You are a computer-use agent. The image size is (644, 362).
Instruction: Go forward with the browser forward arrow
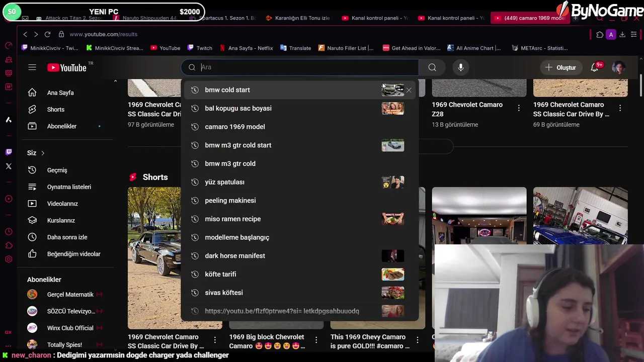coord(36,34)
